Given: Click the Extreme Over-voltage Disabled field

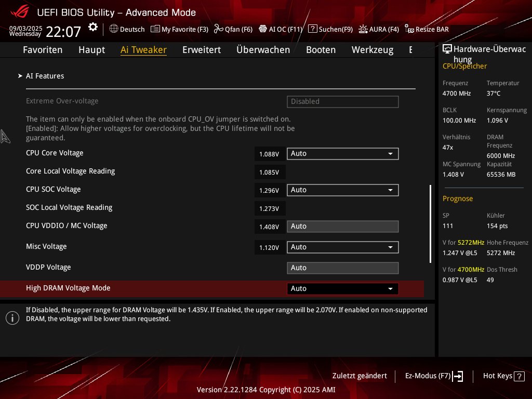Looking at the screenshot, I should click(343, 101).
